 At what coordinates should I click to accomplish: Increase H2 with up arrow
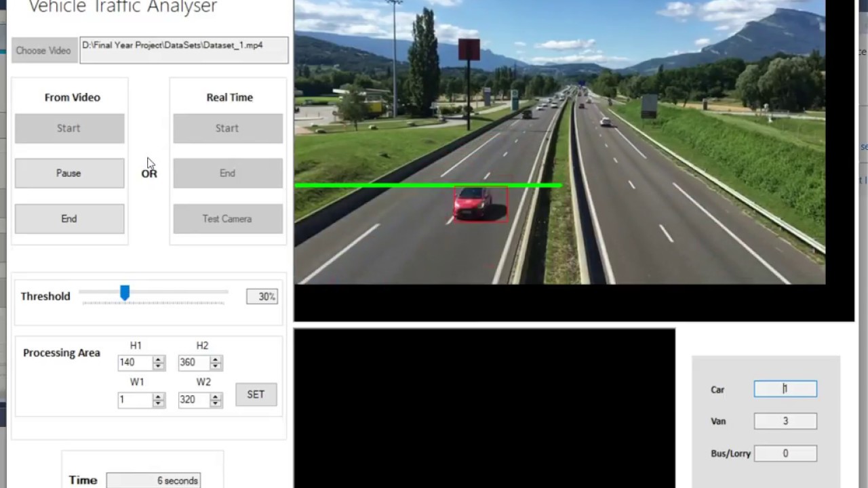(x=216, y=359)
